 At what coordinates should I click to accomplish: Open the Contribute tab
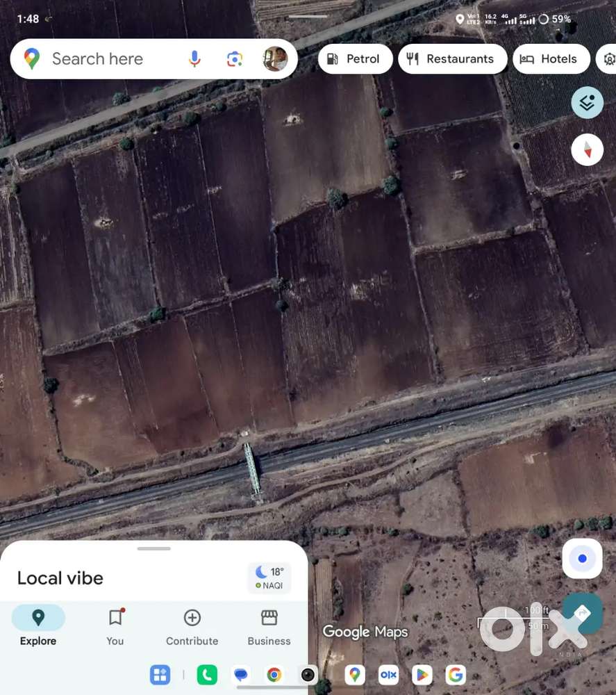pyautogui.click(x=192, y=625)
